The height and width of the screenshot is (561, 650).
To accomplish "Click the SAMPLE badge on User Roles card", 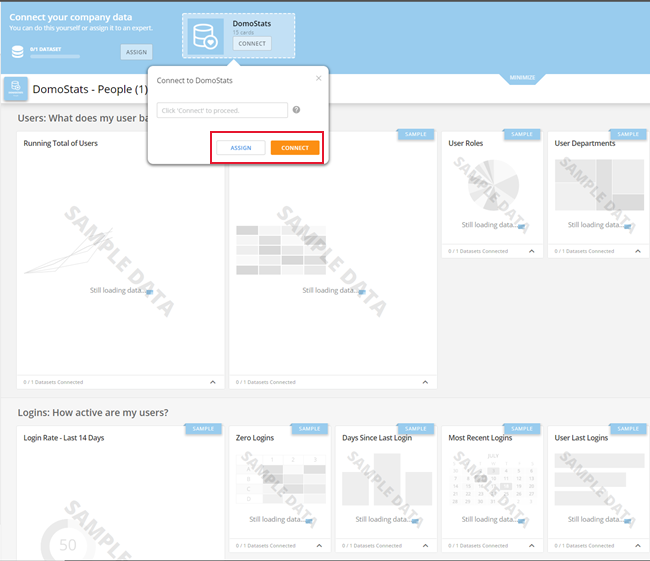I will pyautogui.click(x=521, y=134).
